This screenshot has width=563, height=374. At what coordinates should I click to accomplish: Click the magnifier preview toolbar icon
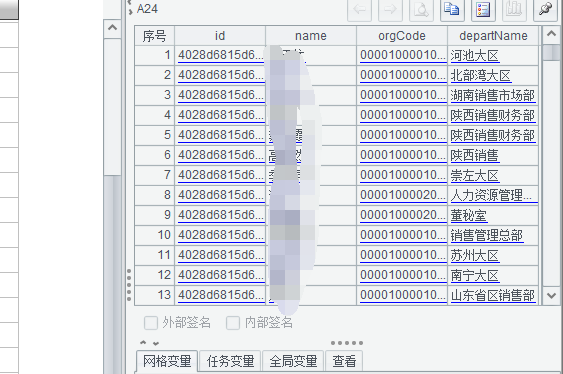point(421,9)
